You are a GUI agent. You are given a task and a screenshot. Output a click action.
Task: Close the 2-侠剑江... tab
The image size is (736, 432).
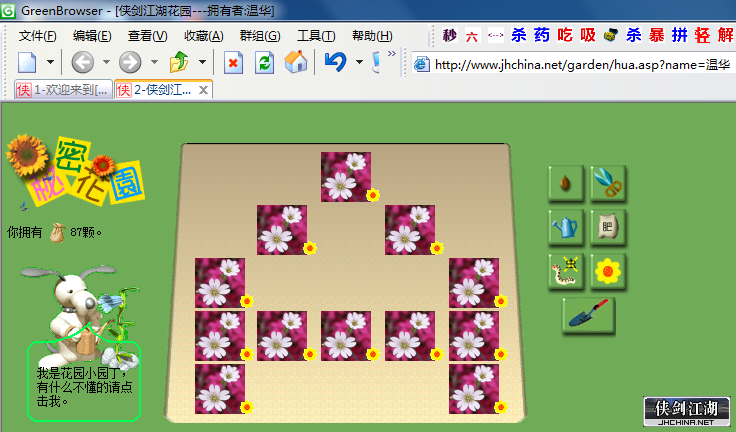click(203, 90)
